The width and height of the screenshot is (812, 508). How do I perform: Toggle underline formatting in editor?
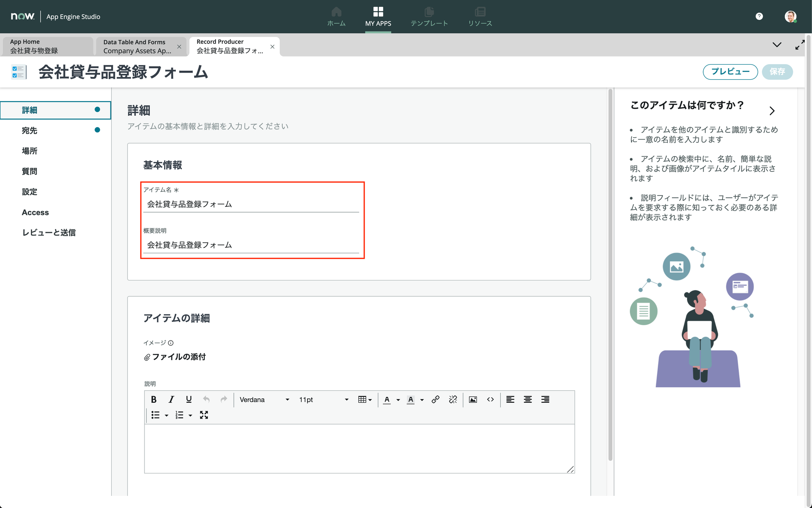pos(189,399)
